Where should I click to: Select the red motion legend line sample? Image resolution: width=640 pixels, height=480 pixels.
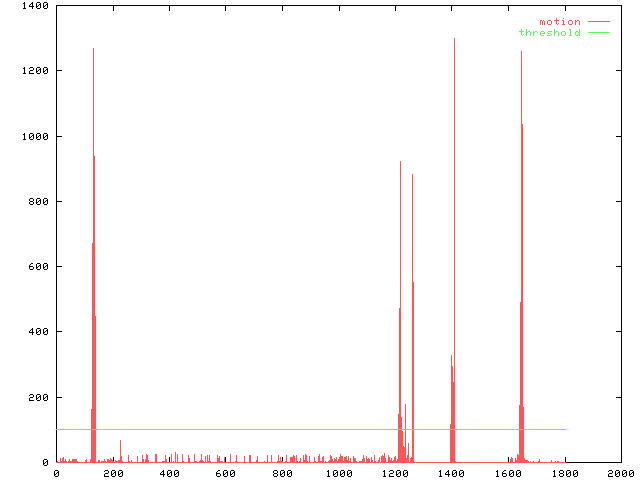click(x=598, y=21)
